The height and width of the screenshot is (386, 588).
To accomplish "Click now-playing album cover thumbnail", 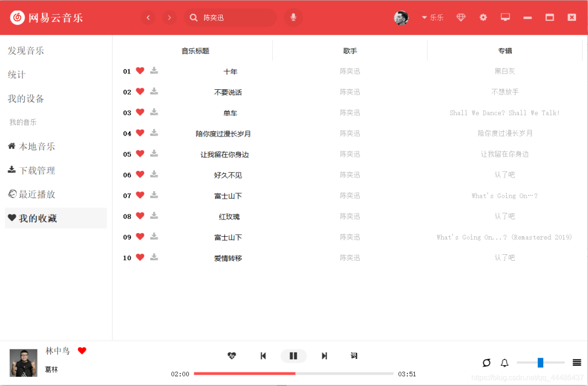I will [23, 363].
